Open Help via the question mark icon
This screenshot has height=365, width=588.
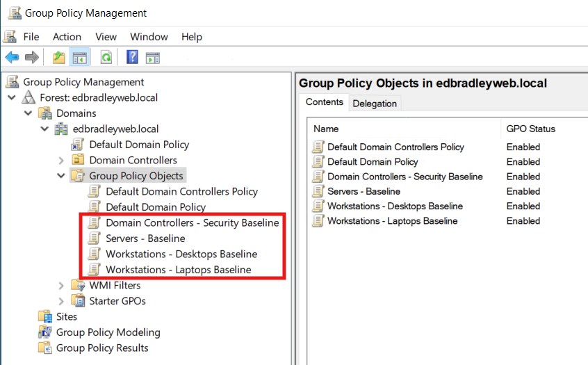(x=132, y=57)
